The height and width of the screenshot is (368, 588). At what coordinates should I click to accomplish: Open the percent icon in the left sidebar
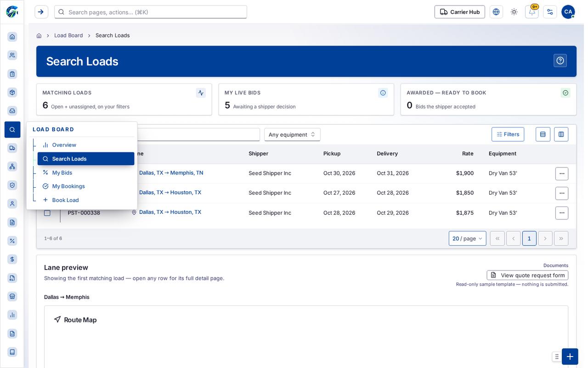tap(12, 241)
